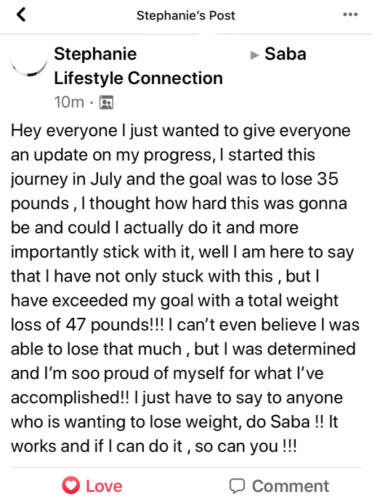Screen dimensions: 372x500
Task: Go back using the left chevron arrow
Action: (x=21, y=15)
